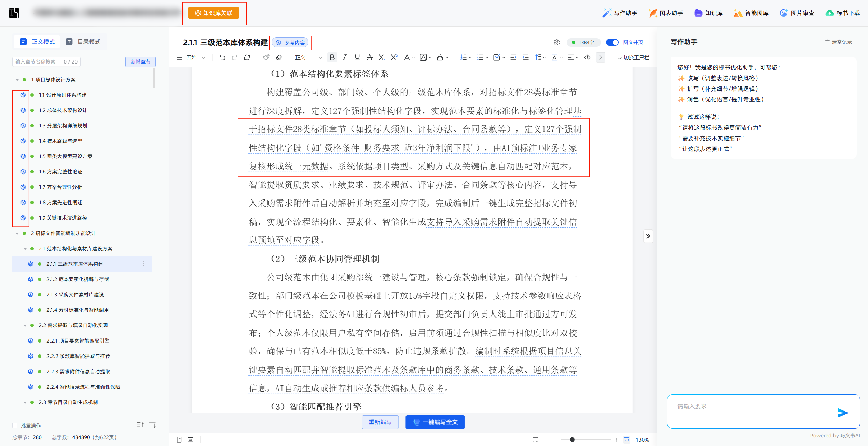Open the line spacing dropdown

tap(540, 57)
